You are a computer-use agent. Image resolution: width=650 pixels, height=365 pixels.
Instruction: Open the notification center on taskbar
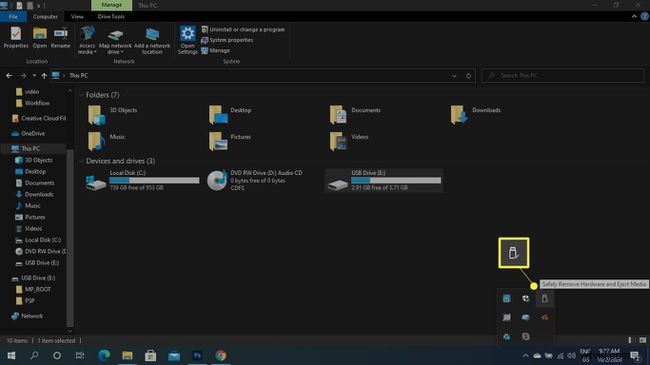pos(635,355)
